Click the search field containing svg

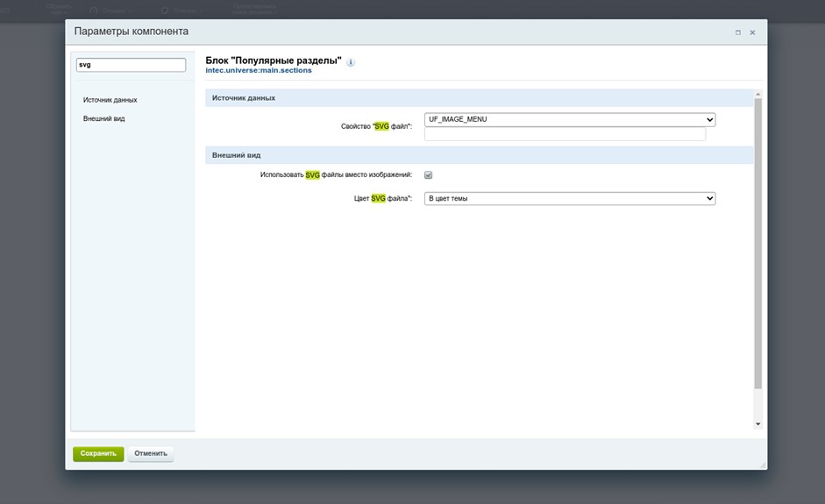[131, 65]
